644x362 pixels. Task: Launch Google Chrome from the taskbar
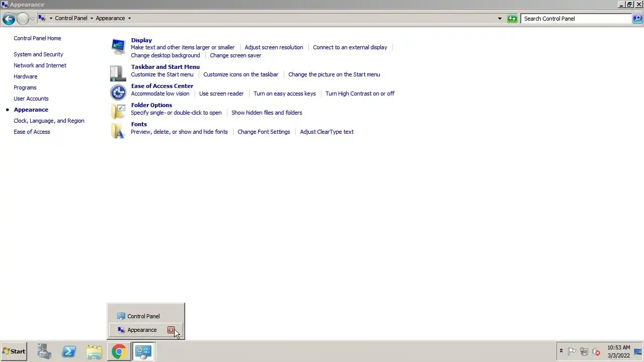pyautogui.click(x=119, y=351)
